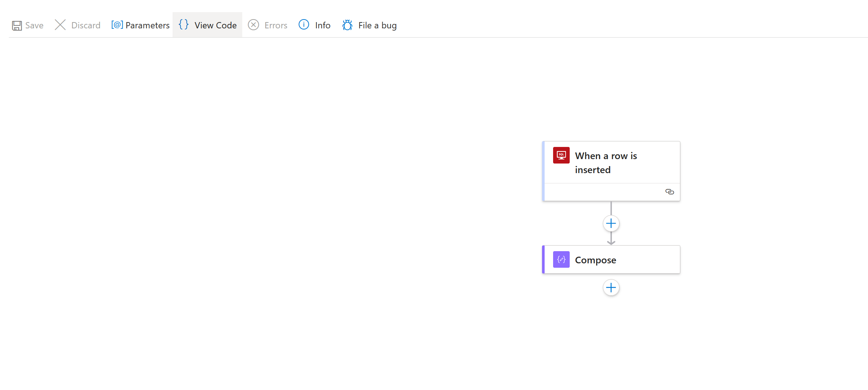This screenshot has width=868, height=390.
Task: Click the connection link icon on trigger card
Action: (670, 192)
